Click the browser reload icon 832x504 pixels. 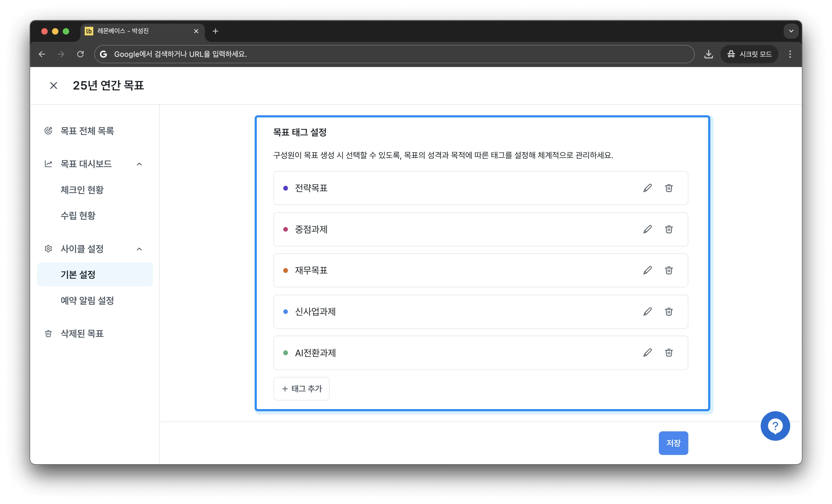(80, 54)
